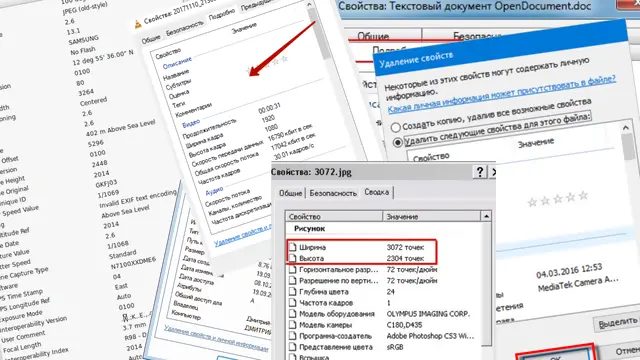Click the document icon beside Ширина
Image resolution: width=640 pixels, height=360 pixels.
coord(292,247)
